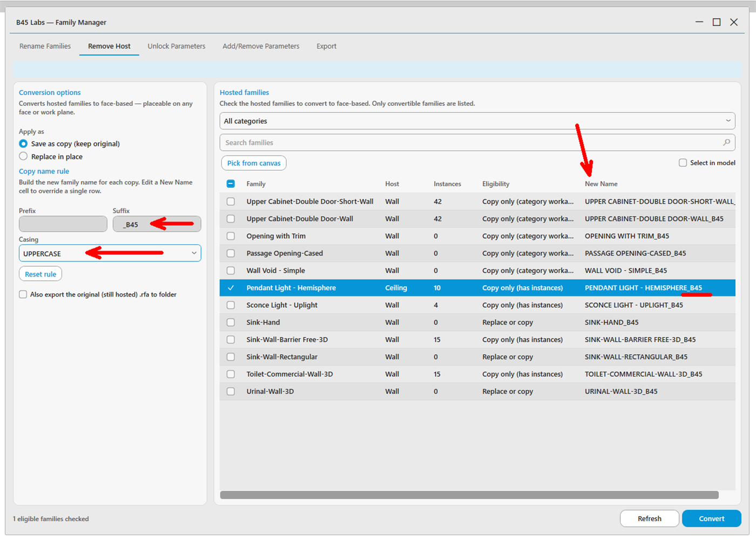This screenshot has height=540, width=756.
Task: Switch to the Remove Host tab
Action: (x=109, y=46)
